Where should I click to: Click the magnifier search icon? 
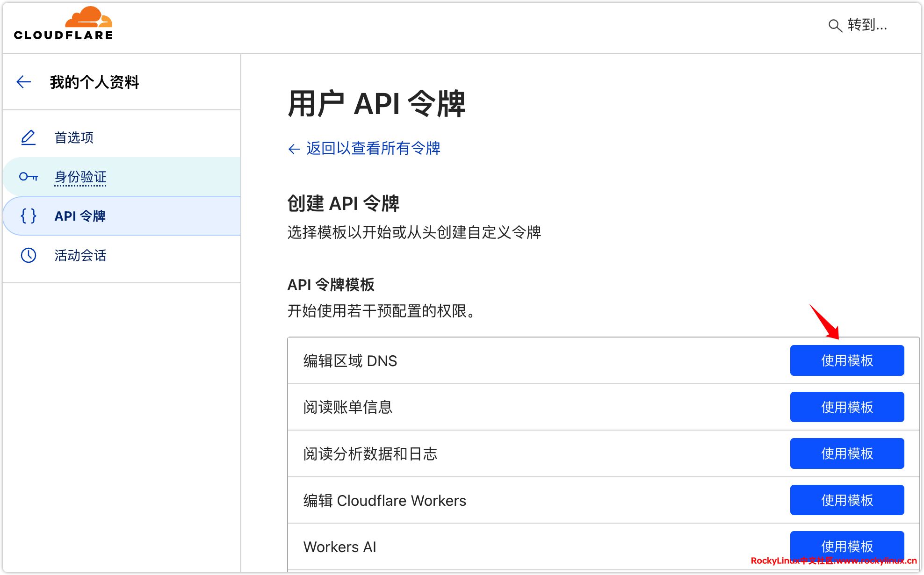835,25
